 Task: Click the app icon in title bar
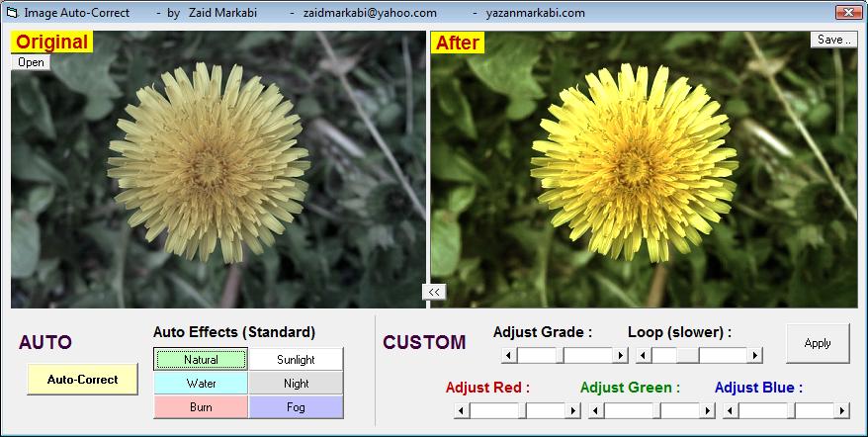(12, 13)
